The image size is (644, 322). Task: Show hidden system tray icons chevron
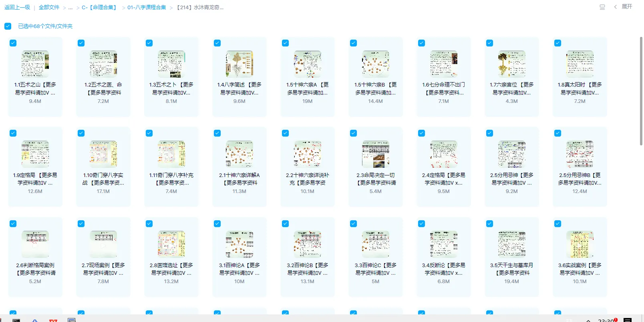(x=588, y=320)
